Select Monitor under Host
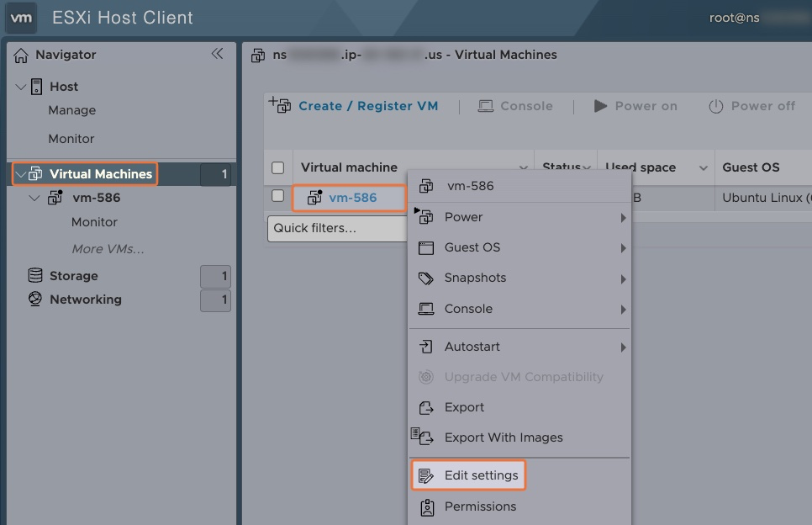The image size is (812, 525). pos(71,139)
